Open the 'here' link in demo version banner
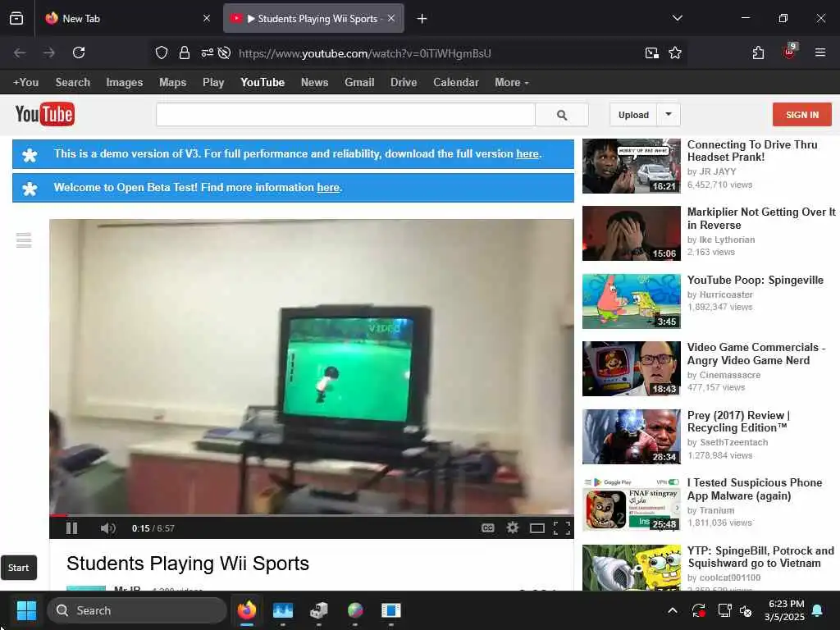This screenshot has width=840, height=630. click(527, 153)
